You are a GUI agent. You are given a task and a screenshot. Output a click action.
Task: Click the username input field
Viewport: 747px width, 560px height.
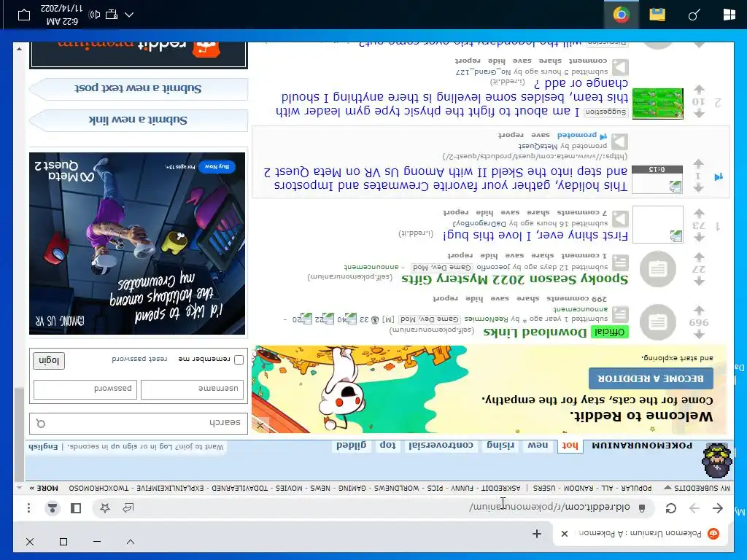click(x=192, y=389)
